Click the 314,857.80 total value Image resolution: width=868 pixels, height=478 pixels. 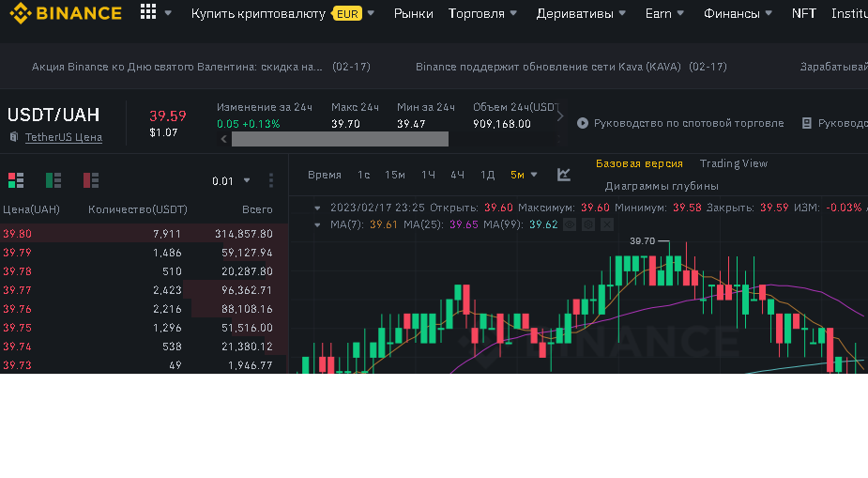tap(244, 234)
